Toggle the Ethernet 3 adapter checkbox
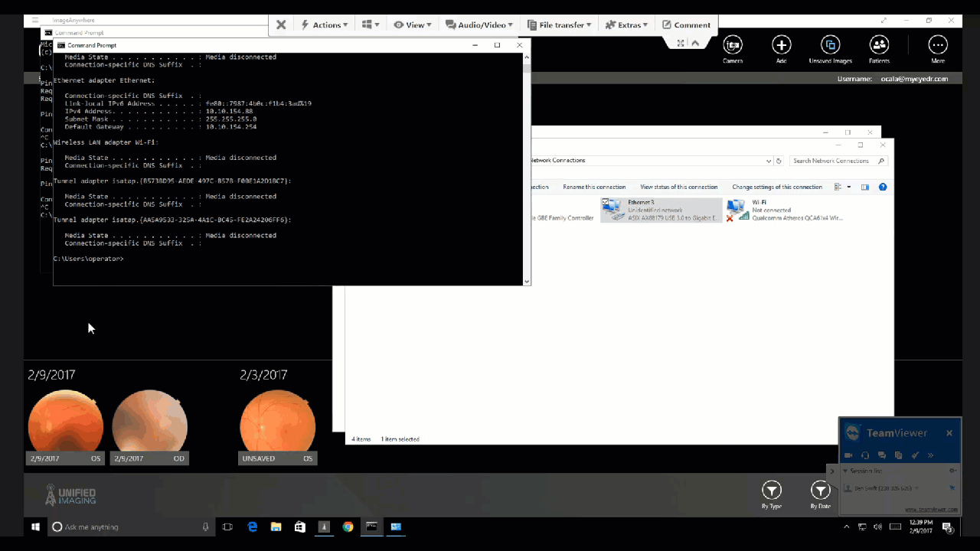This screenshot has width=980, height=551. point(606,203)
